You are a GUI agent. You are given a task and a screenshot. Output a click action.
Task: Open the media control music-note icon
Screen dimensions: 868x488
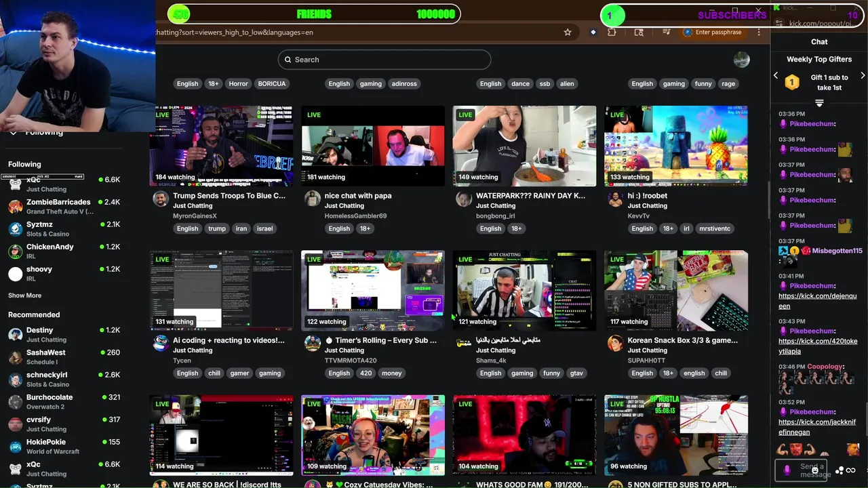[667, 32]
